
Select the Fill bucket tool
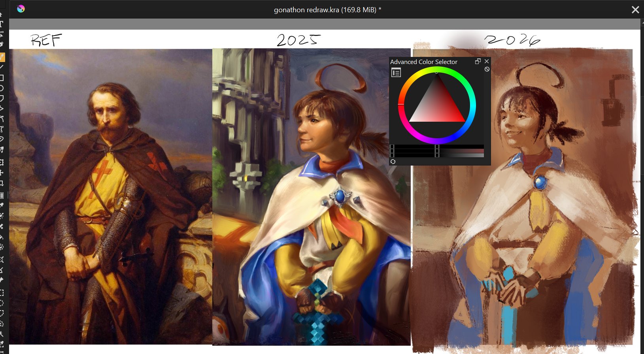[x=2, y=237]
